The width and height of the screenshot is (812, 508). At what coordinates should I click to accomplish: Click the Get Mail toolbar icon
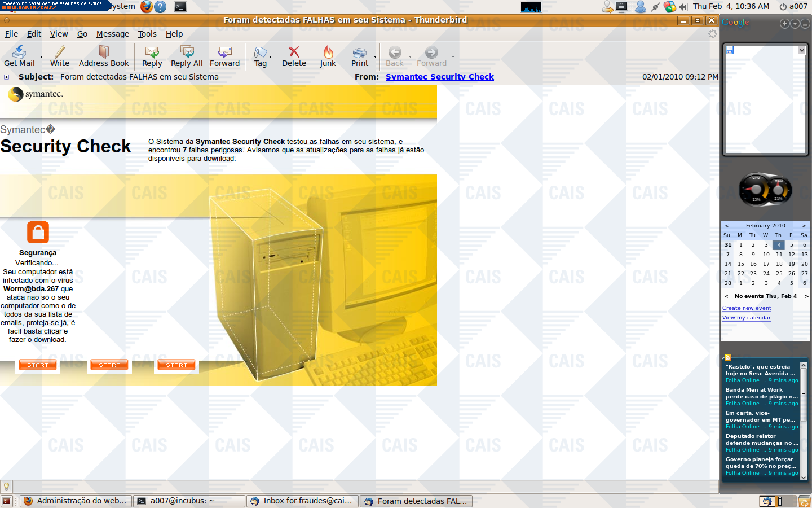19,52
